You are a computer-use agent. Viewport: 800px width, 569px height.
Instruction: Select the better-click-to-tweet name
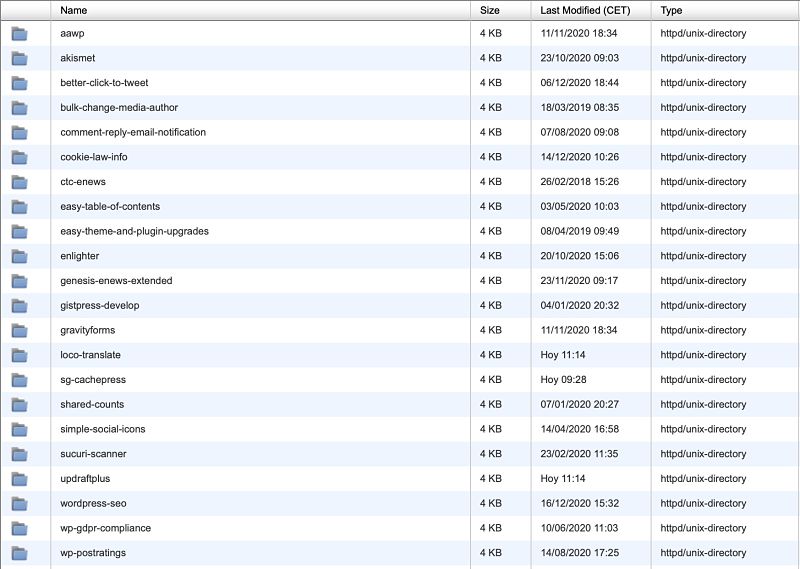(104, 83)
